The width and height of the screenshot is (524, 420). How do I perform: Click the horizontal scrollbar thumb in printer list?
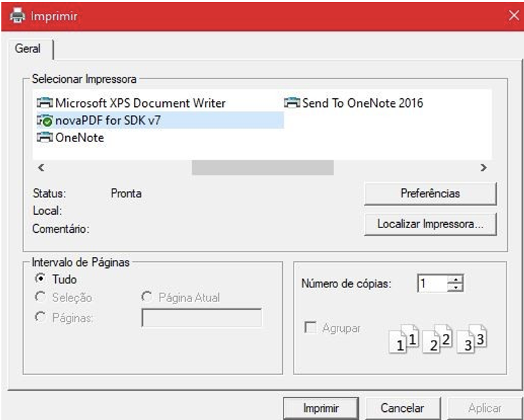pyautogui.click(x=262, y=168)
